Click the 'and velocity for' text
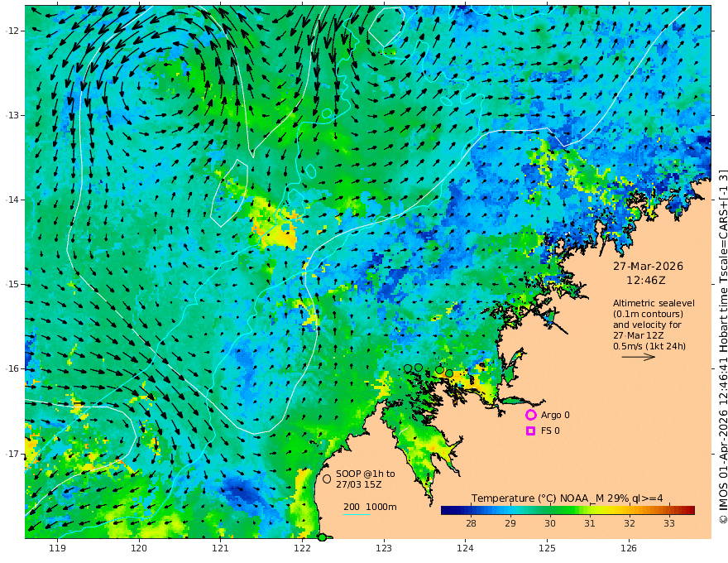The image size is (728, 563). click(x=647, y=325)
